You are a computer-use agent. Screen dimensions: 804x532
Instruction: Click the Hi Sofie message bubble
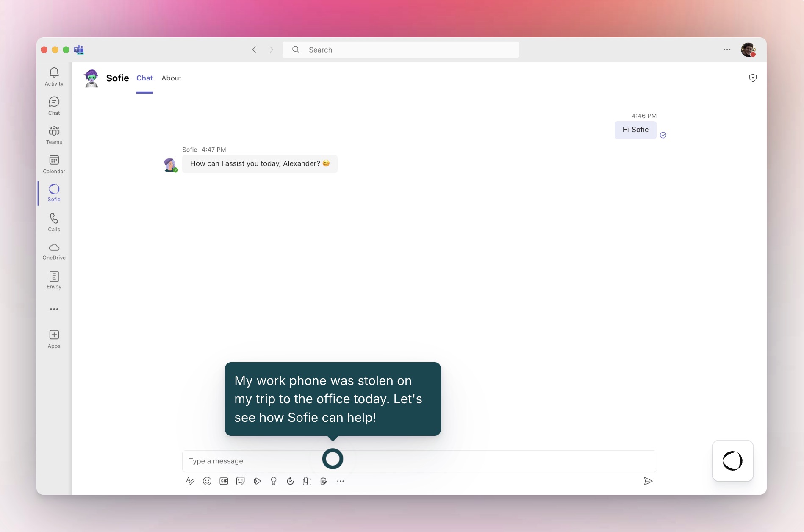pos(635,130)
